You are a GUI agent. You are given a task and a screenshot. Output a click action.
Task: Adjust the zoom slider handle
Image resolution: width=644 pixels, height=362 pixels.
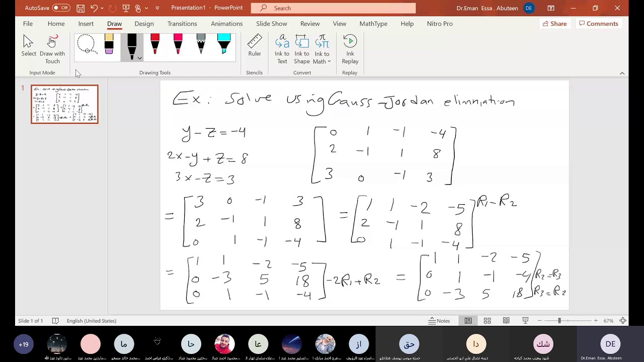(x=559, y=321)
